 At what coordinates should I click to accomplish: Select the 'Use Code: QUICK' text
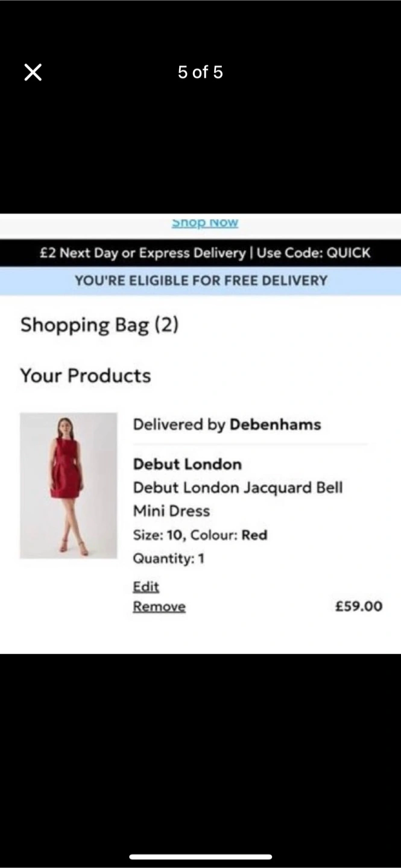tap(314, 253)
